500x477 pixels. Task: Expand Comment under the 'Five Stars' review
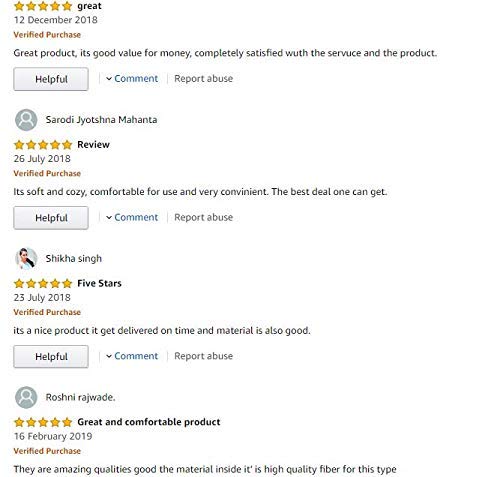(132, 356)
